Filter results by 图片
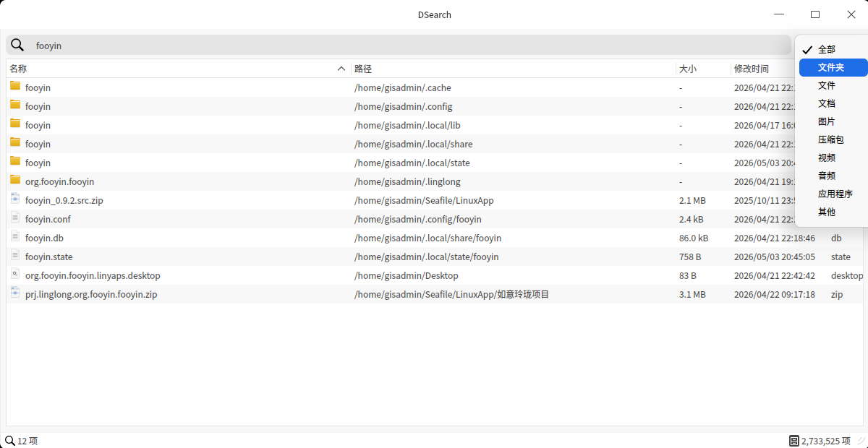 click(x=833, y=121)
